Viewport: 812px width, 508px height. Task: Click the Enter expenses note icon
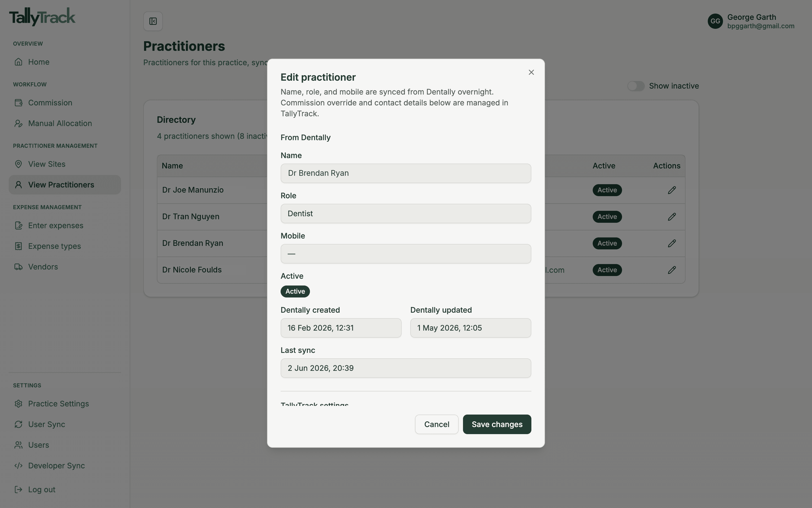coord(18,225)
